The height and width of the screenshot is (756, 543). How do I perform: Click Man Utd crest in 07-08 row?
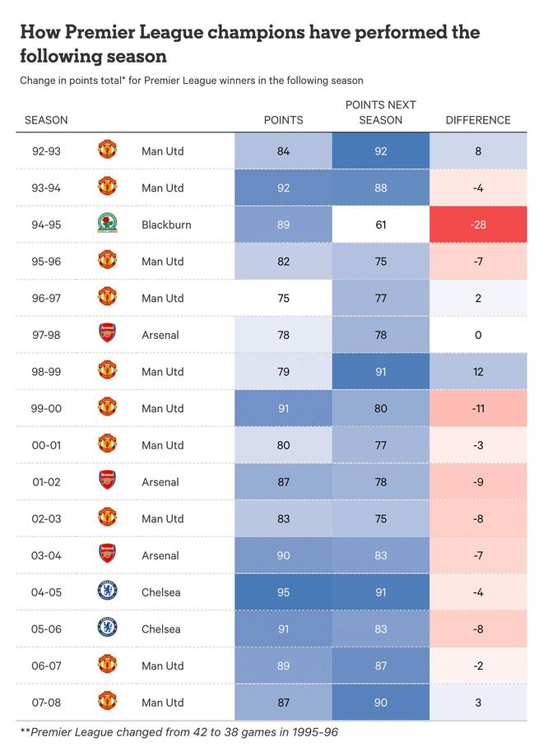pyautogui.click(x=107, y=703)
